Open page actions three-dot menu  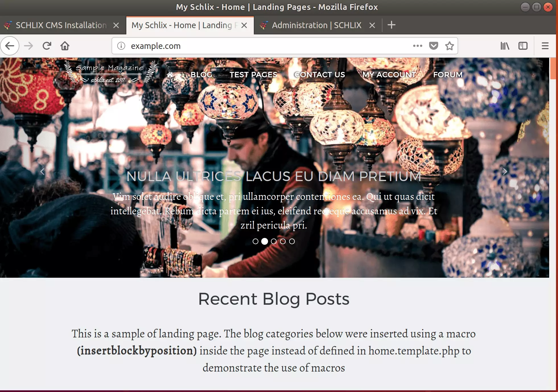(417, 46)
